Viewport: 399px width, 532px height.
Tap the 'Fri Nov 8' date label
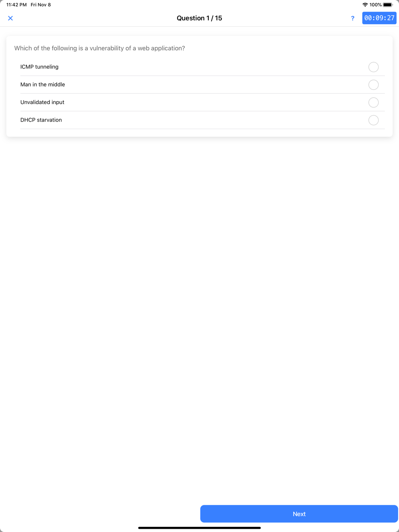tap(41, 5)
